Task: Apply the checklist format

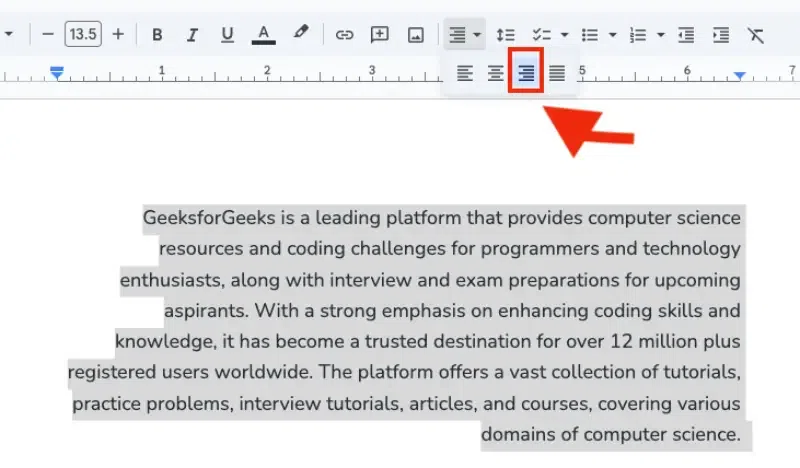Action: pos(541,35)
